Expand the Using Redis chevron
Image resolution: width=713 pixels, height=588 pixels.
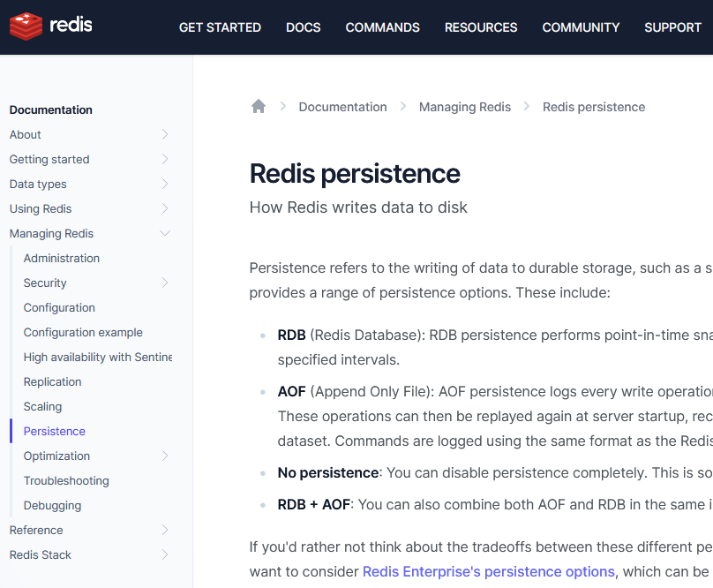tap(165, 209)
